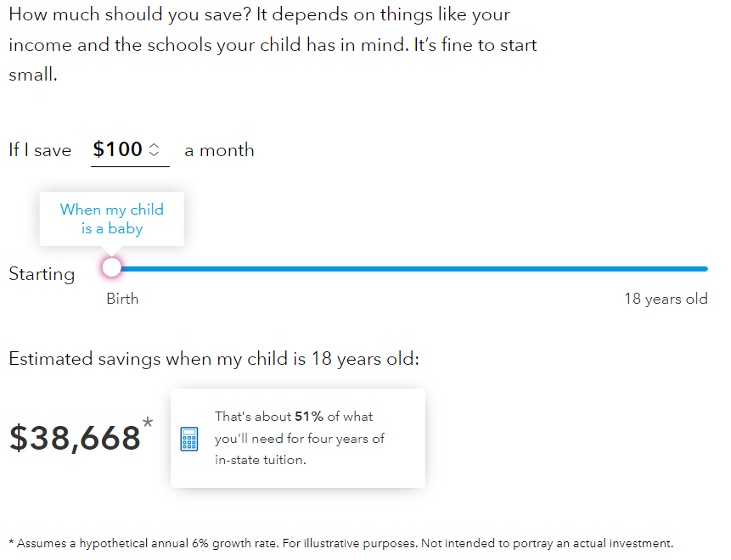Click the 'If I save' label
The image size is (731, 560).
point(40,149)
